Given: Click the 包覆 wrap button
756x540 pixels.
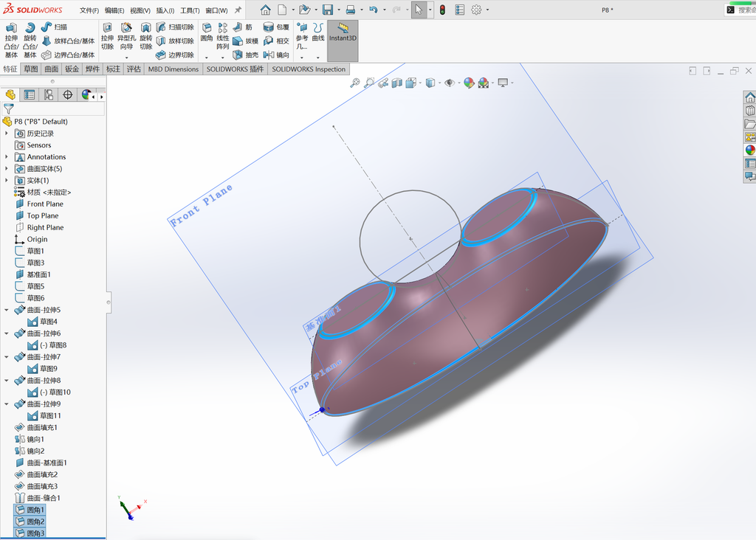Looking at the screenshot, I should click(276, 27).
